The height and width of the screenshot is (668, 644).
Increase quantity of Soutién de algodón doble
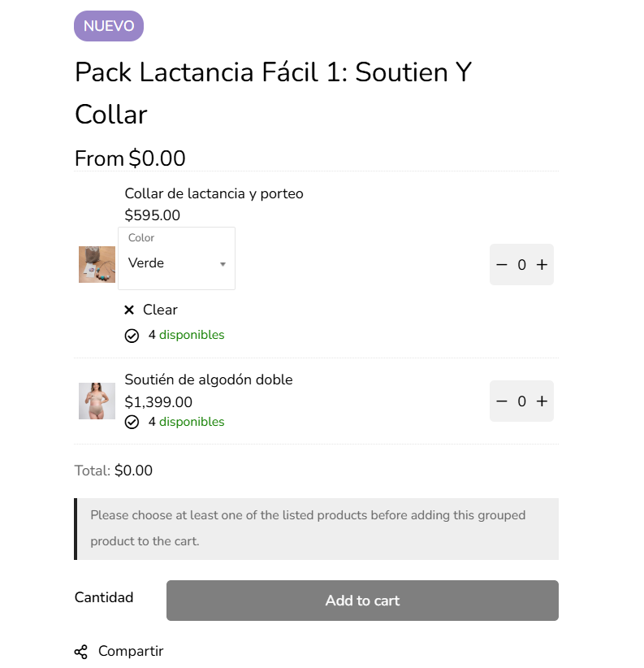(x=542, y=401)
